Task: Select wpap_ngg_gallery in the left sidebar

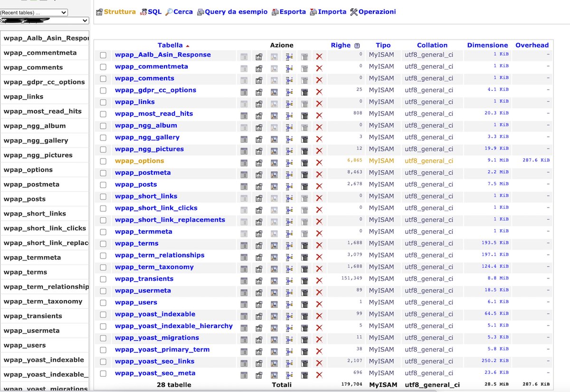Action: click(36, 140)
